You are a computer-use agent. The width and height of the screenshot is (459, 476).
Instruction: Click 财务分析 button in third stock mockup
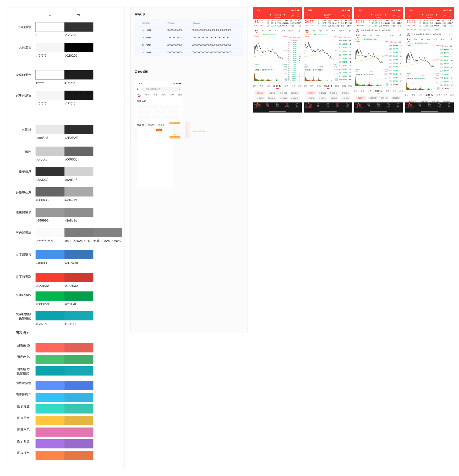[384, 98]
